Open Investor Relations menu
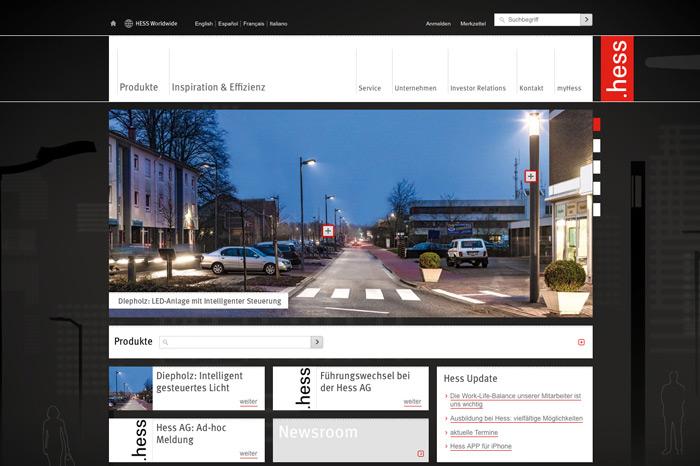The height and width of the screenshot is (466, 700). pyautogui.click(x=478, y=88)
